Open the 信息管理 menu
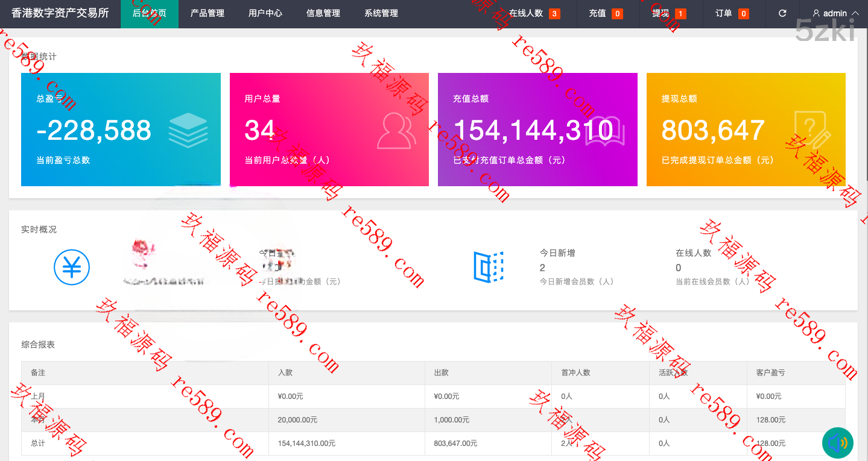 click(323, 13)
